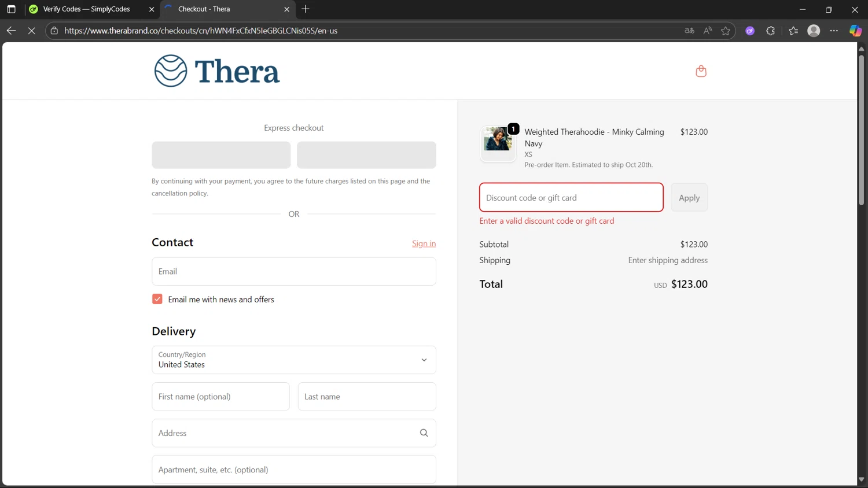Open the browser tab actions menu icon
The width and height of the screenshot is (868, 488).
[11, 9]
